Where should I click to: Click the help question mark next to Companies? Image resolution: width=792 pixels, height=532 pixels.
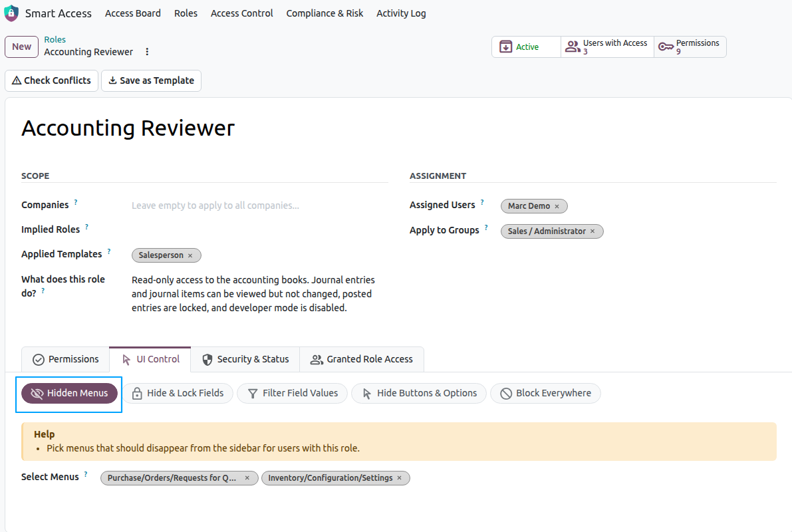tap(76, 202)
